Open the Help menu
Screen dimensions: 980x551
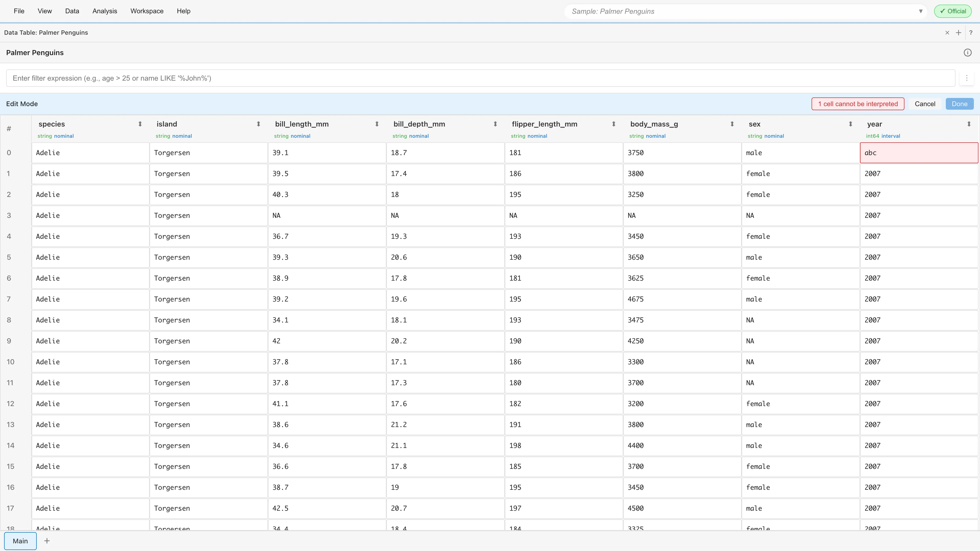coord(183,11)
